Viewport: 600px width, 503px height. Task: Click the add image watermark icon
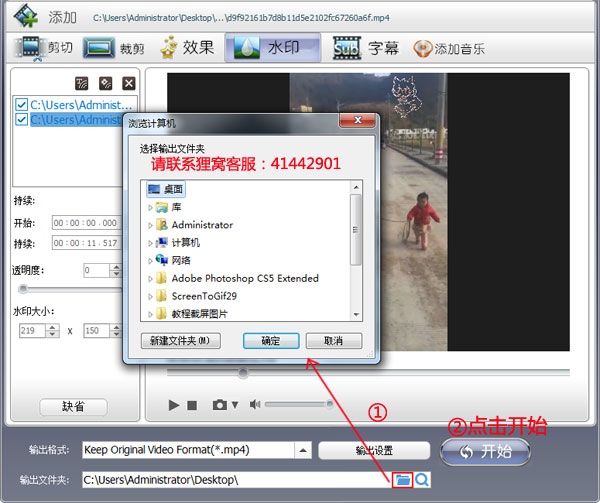(106, 83)
